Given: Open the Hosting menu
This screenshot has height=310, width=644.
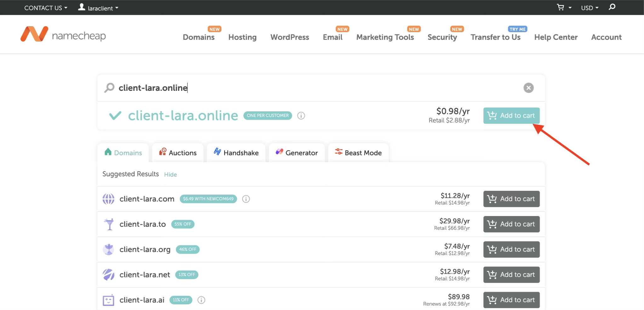Looking at the screenshot, I should [242, 37].
